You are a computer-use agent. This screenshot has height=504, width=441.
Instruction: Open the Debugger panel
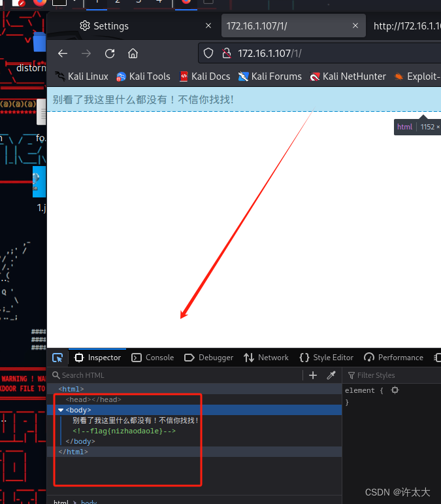tap(209, 358)
